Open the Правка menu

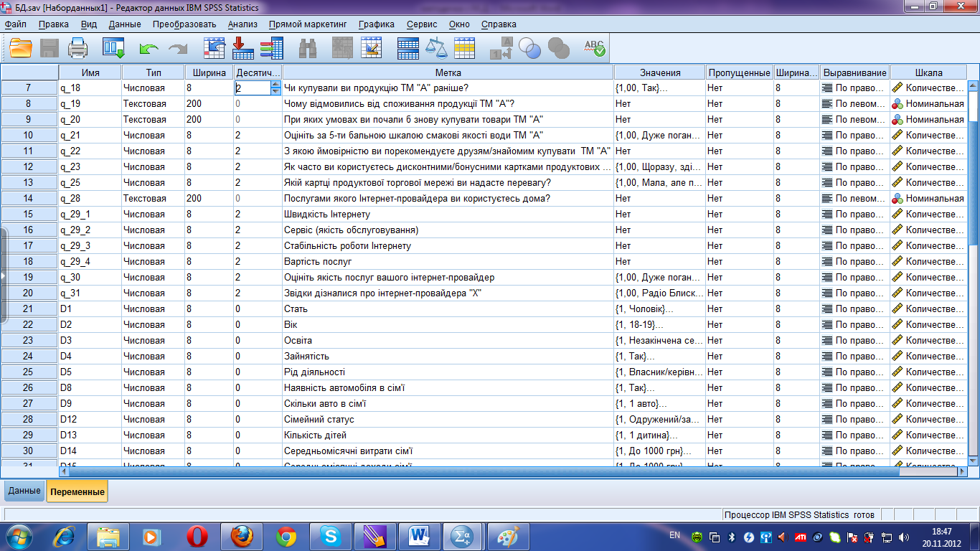coord(54,24)
